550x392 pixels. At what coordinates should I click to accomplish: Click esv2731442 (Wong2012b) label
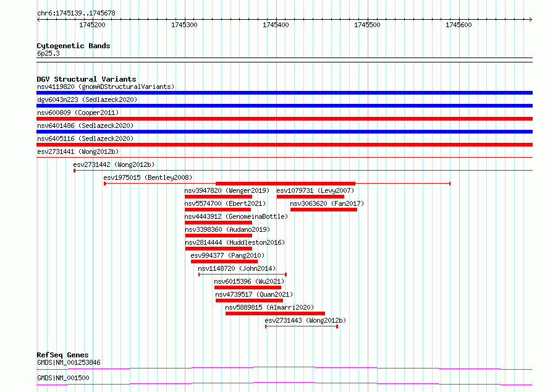tap(114, 164)
